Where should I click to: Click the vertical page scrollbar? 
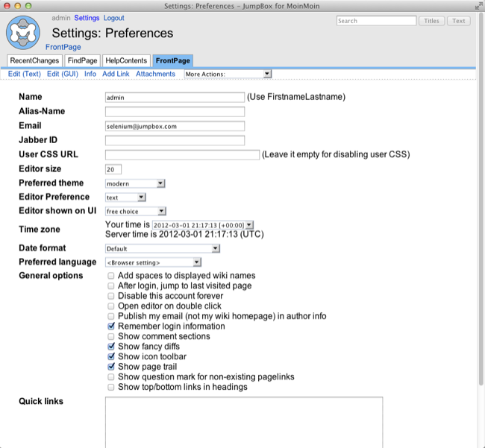click(x=481, y=198)
